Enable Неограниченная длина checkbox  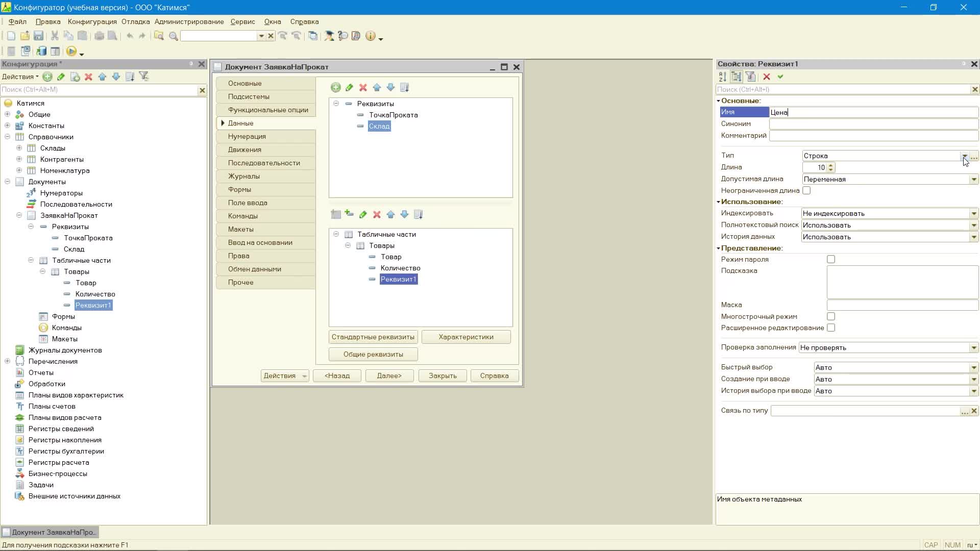coord(806,190)
